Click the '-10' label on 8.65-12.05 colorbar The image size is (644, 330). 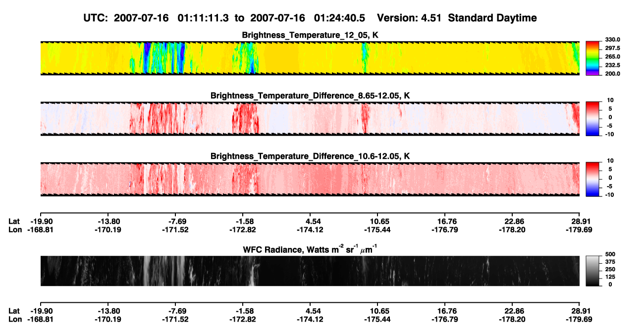[x=609, y=135]
